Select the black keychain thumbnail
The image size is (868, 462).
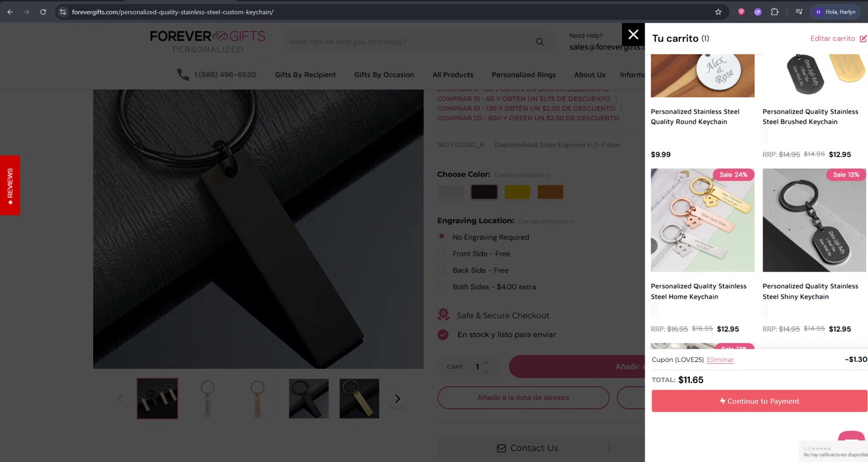[x=309, y=398]
